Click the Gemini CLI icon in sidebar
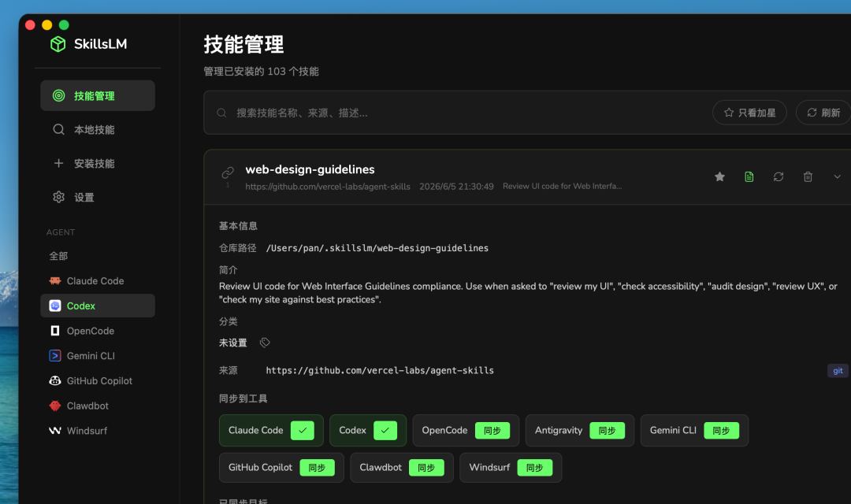This screenshot has width=851, height=504. pyautogui.click(x=55, y=356)
